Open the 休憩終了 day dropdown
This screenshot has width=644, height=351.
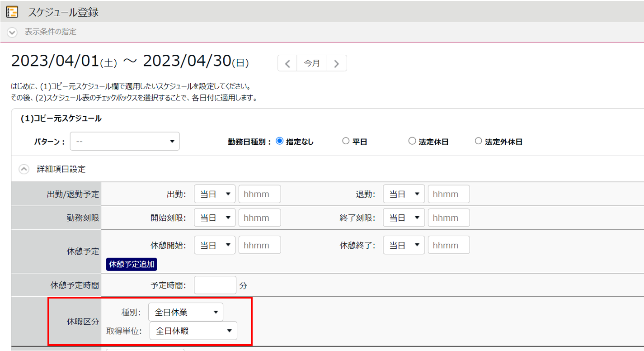[404, 245]
